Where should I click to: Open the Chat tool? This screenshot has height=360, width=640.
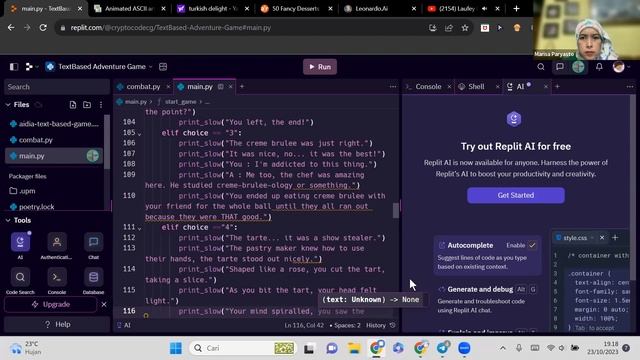(x=93, y=246)
